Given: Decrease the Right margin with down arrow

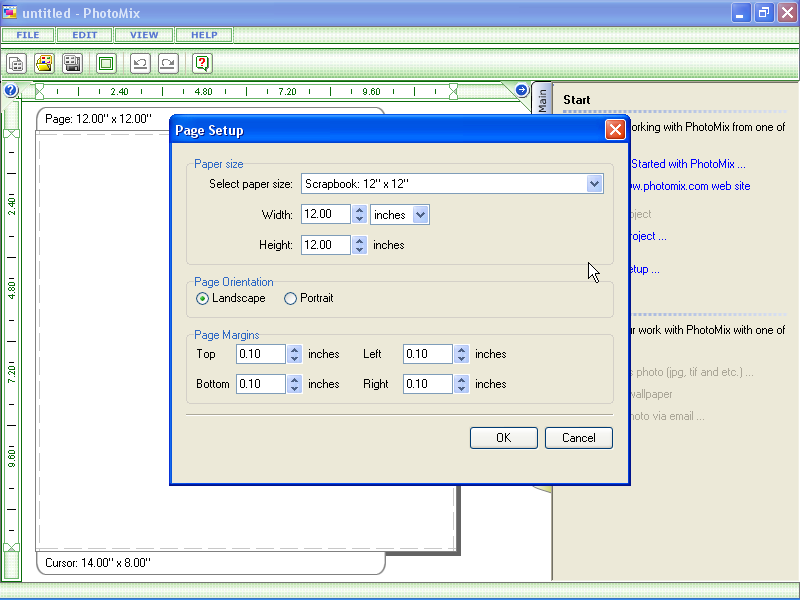Looking at the screenshot, I should tap(462, 389).
